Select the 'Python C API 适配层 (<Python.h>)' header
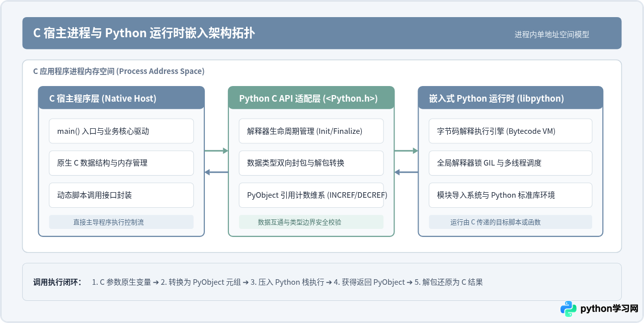This screenshot has height=323, width=644. click(311, 98)
